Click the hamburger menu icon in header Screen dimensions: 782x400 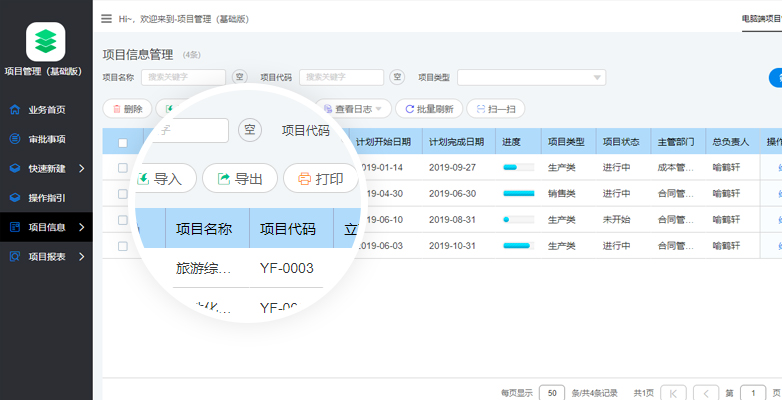coord(107,18)
